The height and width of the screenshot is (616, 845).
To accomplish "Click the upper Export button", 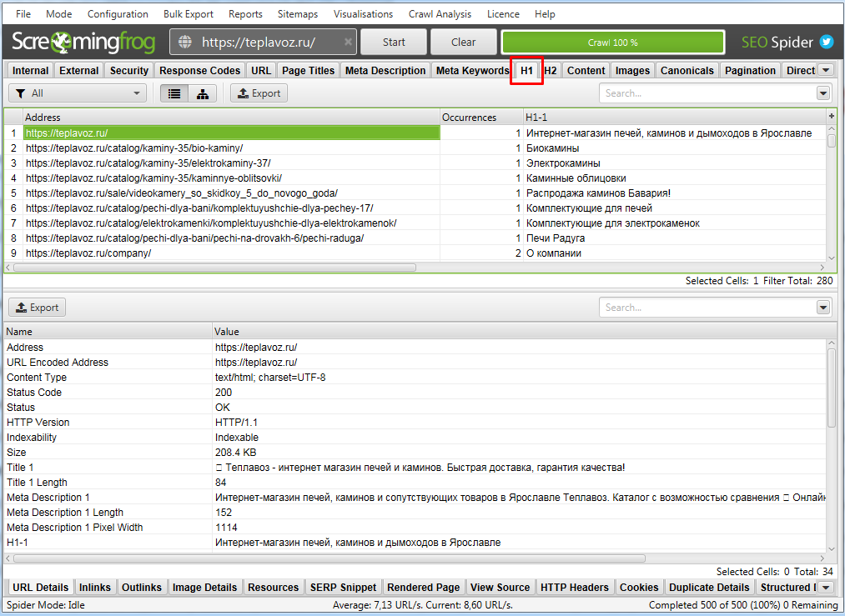I will tap(259, 93).
